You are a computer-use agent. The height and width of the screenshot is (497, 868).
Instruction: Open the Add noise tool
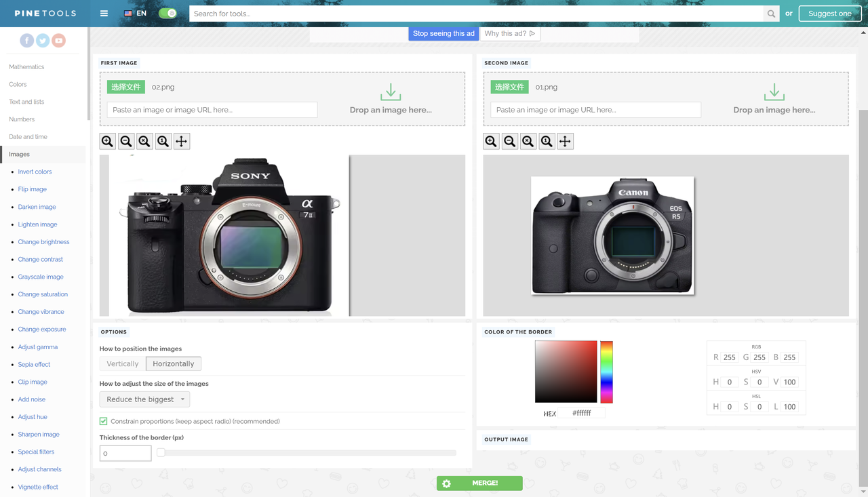pyautogui.click(x=32, y=399)
